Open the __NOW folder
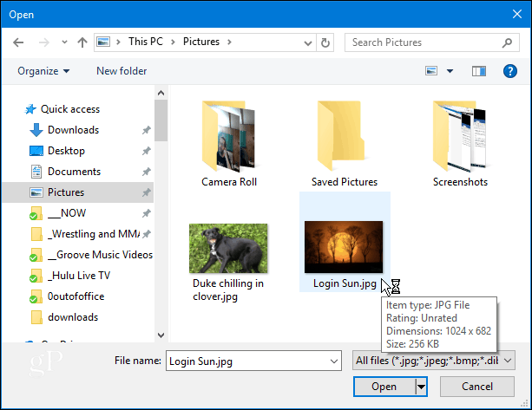The height and width of the screenshot is (410, 532). pyautogui.click(x=67, y=213)
